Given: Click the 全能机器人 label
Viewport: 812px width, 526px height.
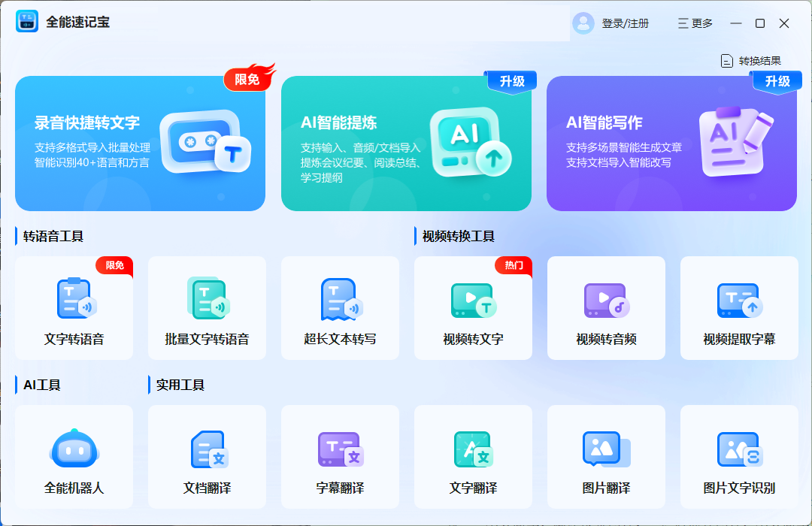Looking at the screenshot, I should point(74,488).
